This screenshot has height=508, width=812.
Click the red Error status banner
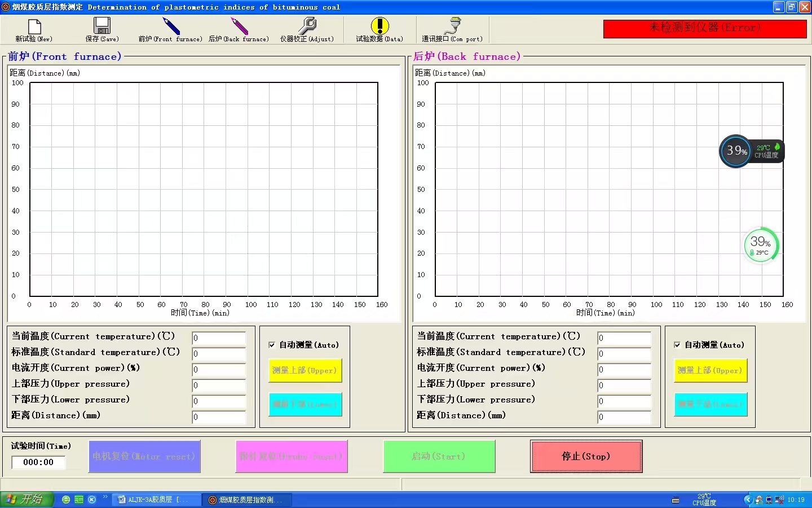[705, 29]
